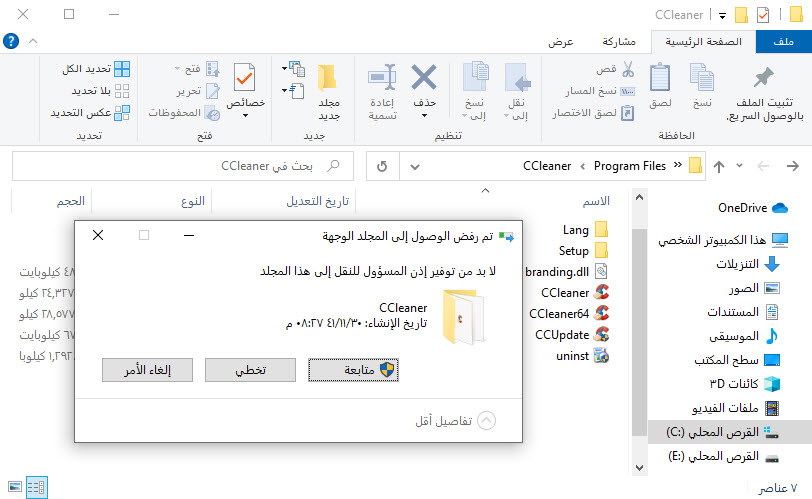Open the new item dropdown in New group

(285, 68)
